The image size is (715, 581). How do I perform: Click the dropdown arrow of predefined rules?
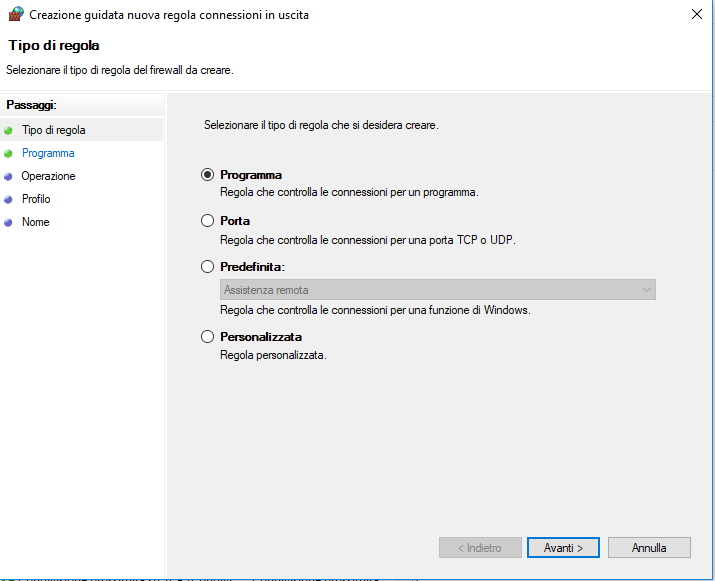pos(646,290)
